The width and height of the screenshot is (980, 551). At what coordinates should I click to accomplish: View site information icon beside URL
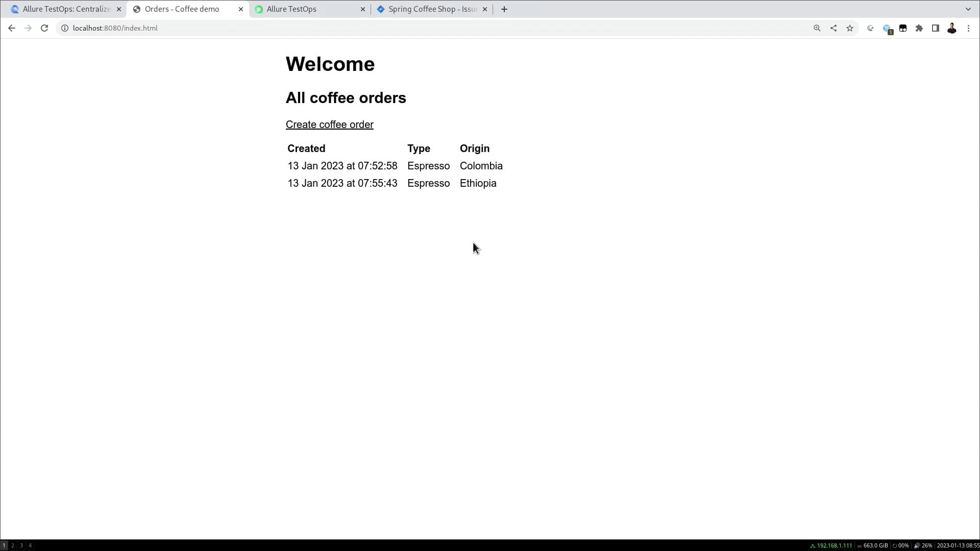[65, 28]
